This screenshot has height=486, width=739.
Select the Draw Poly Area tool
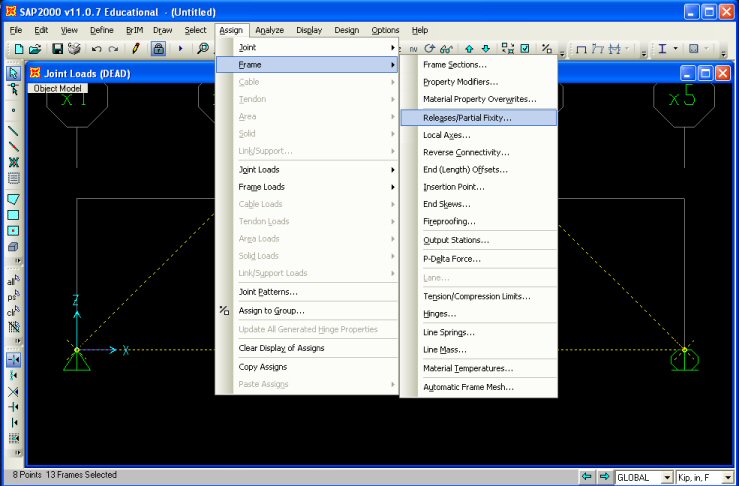13,199
